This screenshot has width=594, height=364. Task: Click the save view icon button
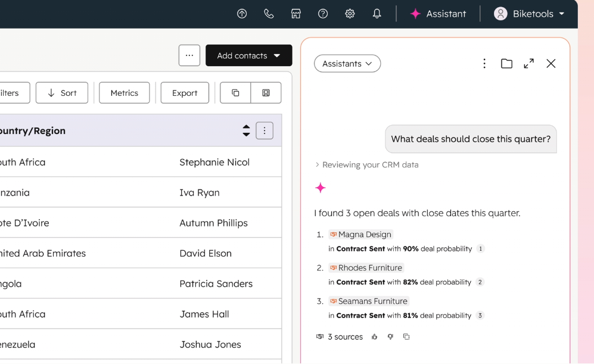point(266,93)
